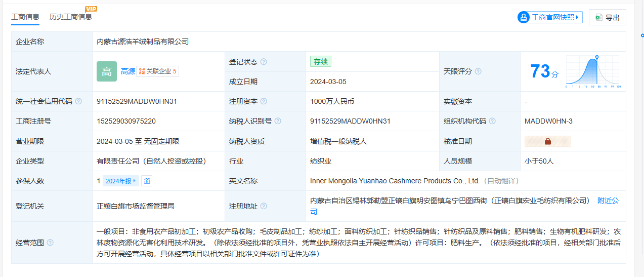Click the Excel icon in 导出 button

599,17
